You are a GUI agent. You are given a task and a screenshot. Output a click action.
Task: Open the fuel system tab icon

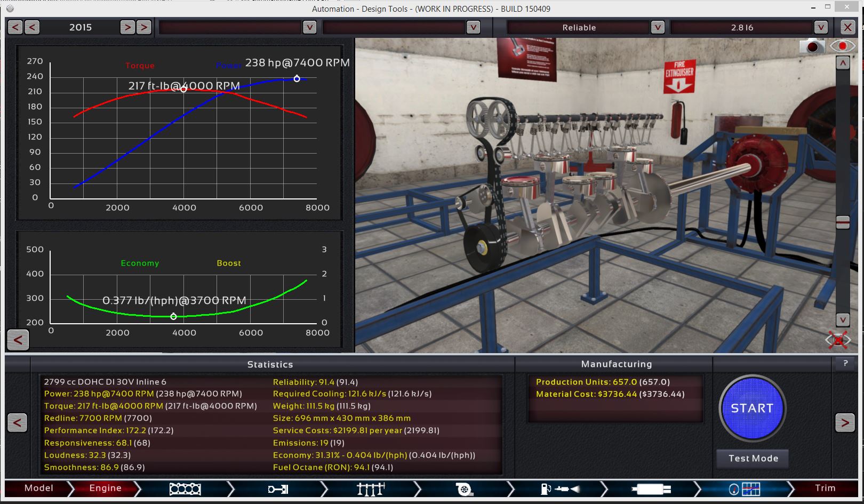[559, 489]
